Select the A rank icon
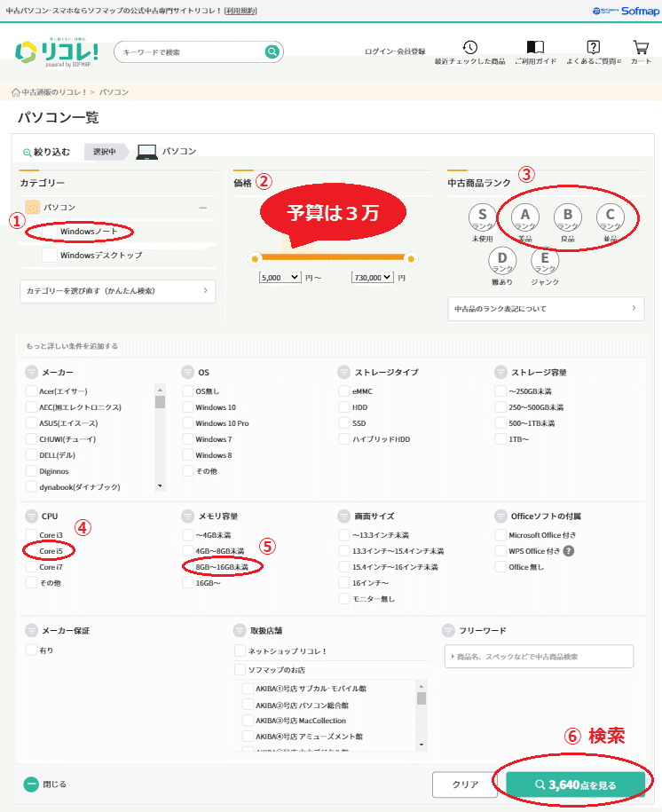Screen dimensions: 662x812 tap(524, 217)
